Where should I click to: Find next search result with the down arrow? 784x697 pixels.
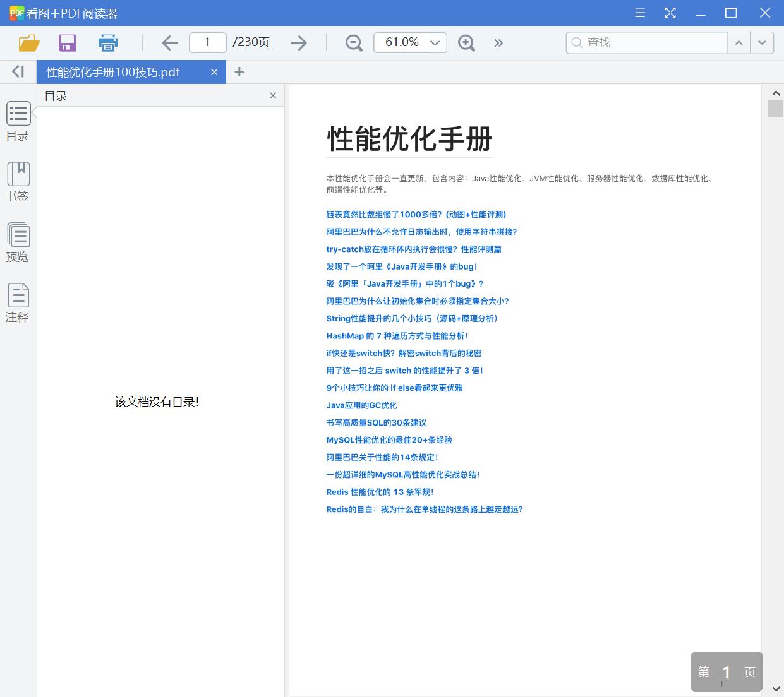(762, 42)
